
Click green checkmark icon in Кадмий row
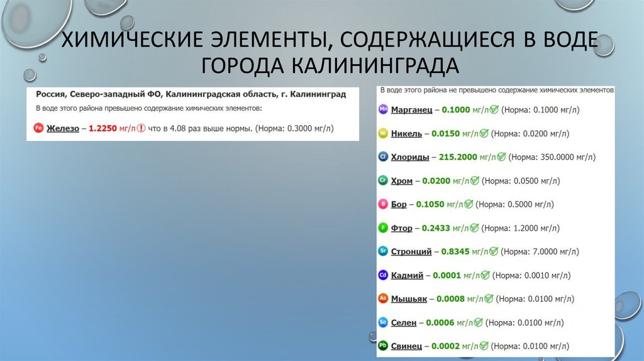(485, 275)
